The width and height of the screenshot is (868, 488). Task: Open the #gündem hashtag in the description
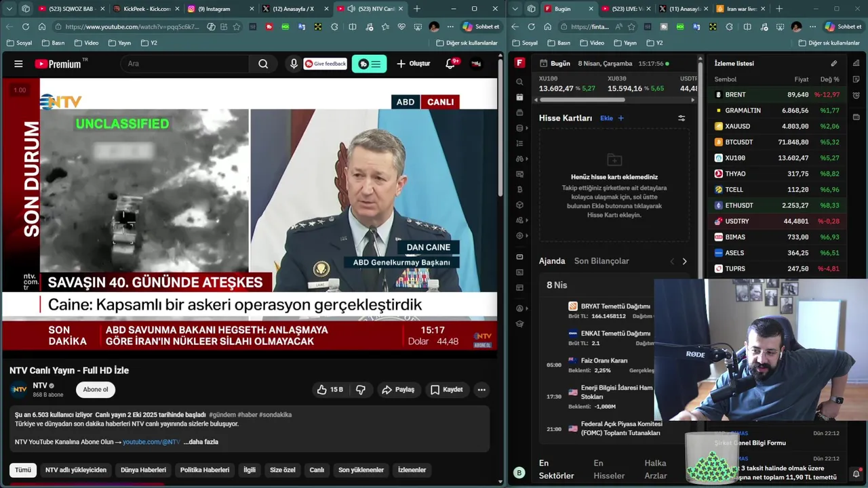click(x=222, y=415)
